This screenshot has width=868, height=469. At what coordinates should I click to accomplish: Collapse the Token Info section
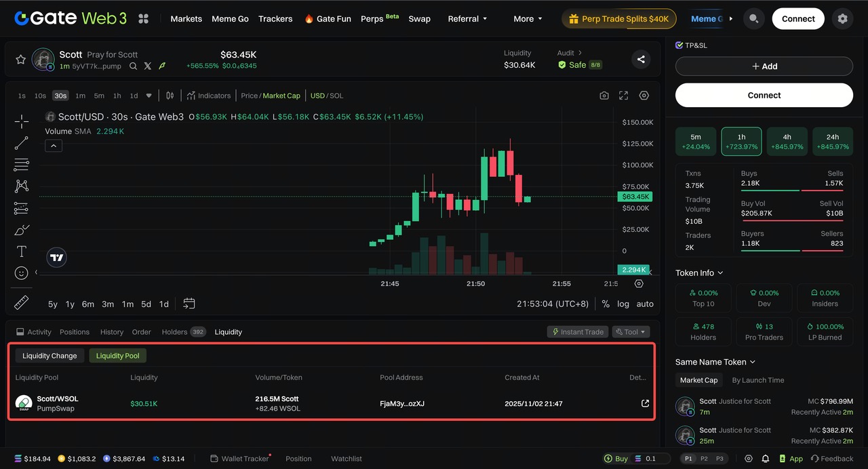[720, 273]
